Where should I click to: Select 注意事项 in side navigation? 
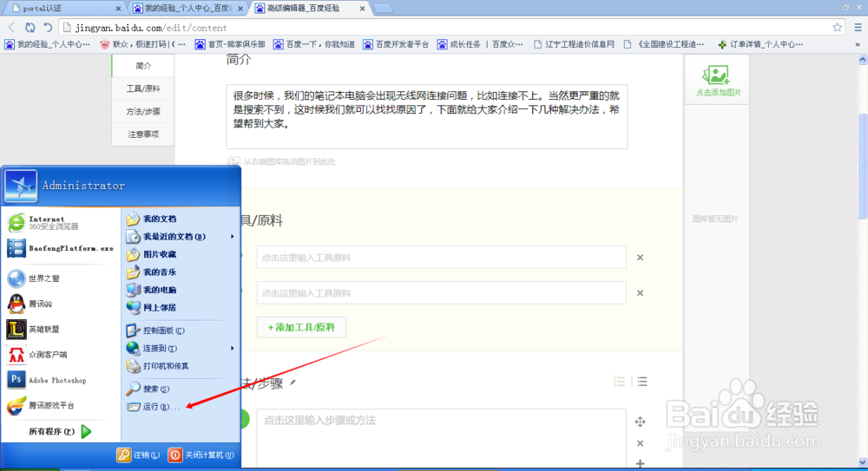point(143,134)
